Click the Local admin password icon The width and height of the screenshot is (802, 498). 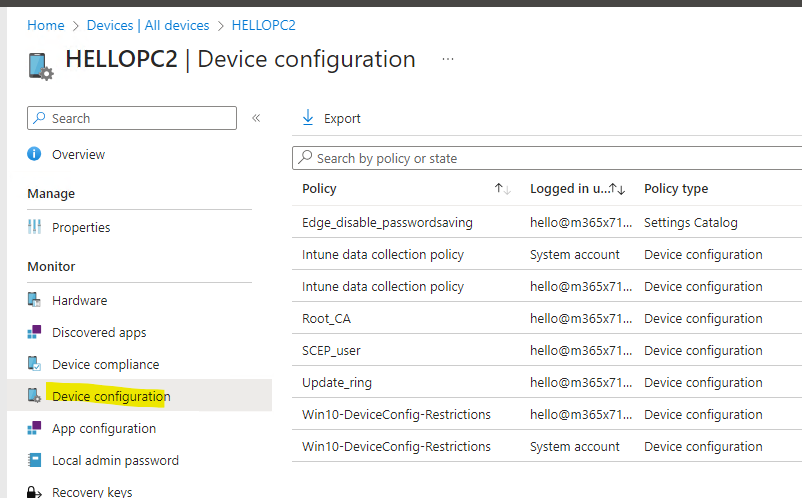tap(34, 460)
